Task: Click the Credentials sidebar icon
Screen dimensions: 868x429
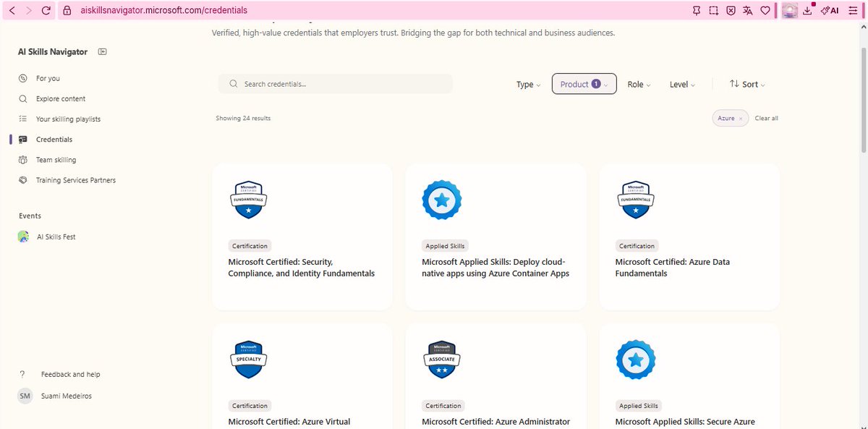Action: coord(23,140)
